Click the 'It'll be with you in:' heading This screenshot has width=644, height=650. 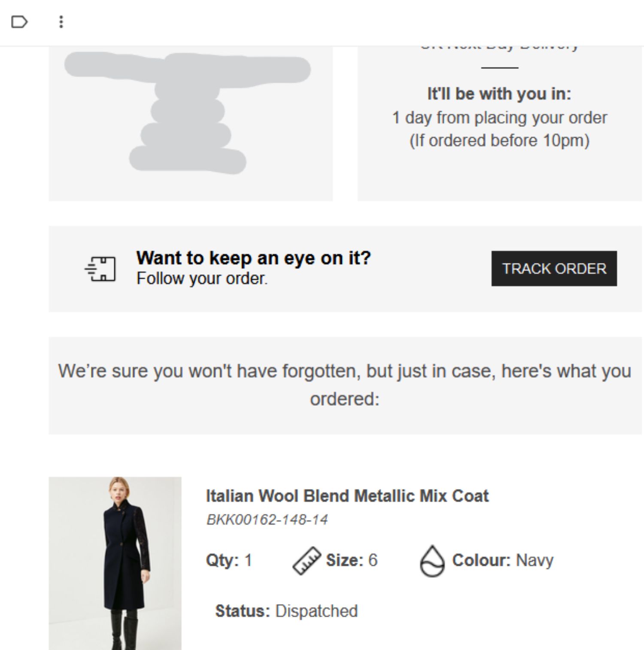coord(499,94)
